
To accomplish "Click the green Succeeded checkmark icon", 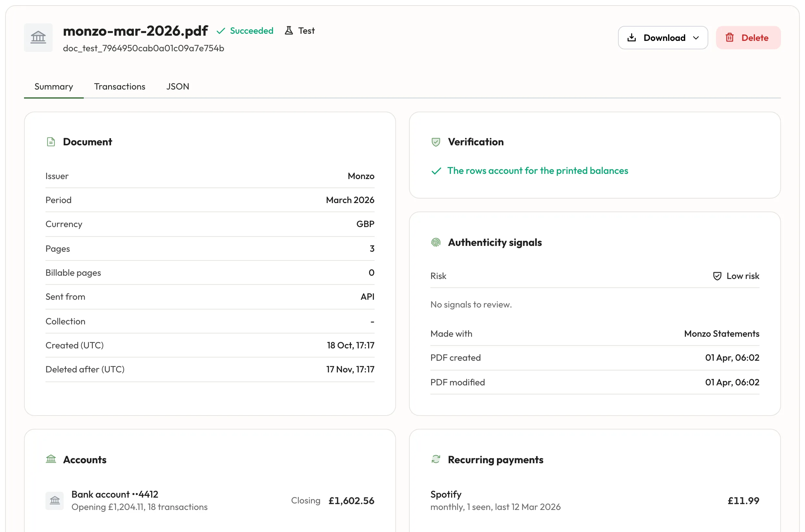I will (x=221, y=31).
